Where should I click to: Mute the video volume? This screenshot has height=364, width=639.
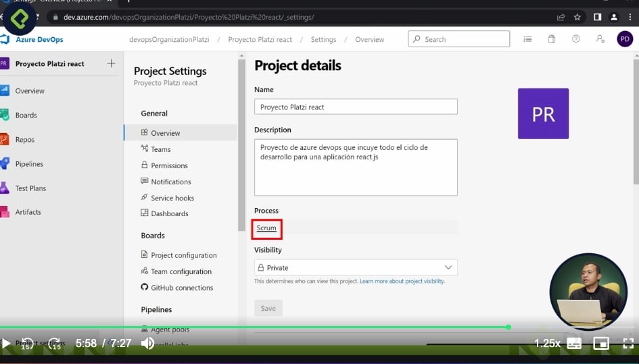click(147, 344)
